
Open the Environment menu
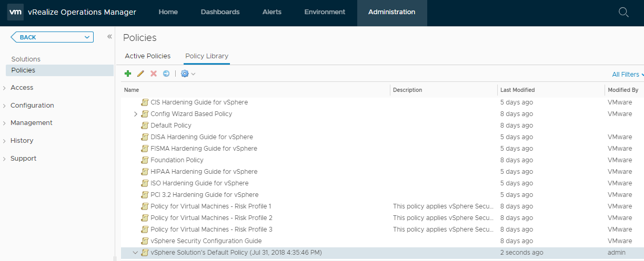tap(325, 12)
